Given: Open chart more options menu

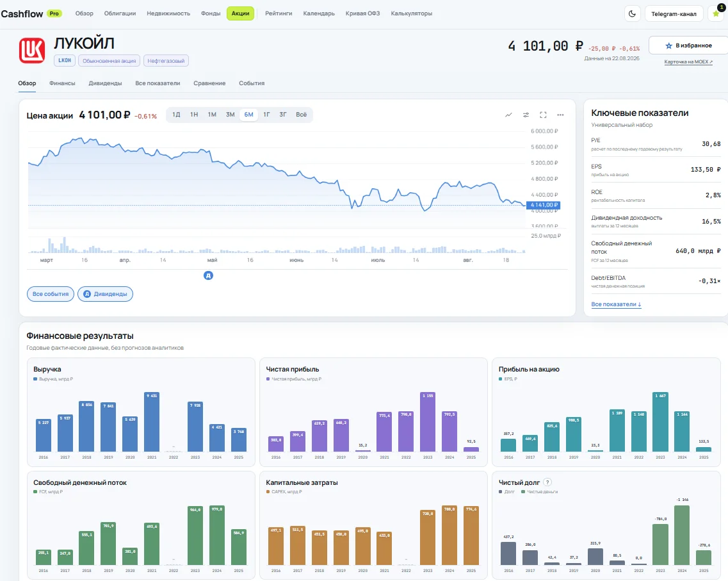Looking at the screenshot, I should point(560,115).
